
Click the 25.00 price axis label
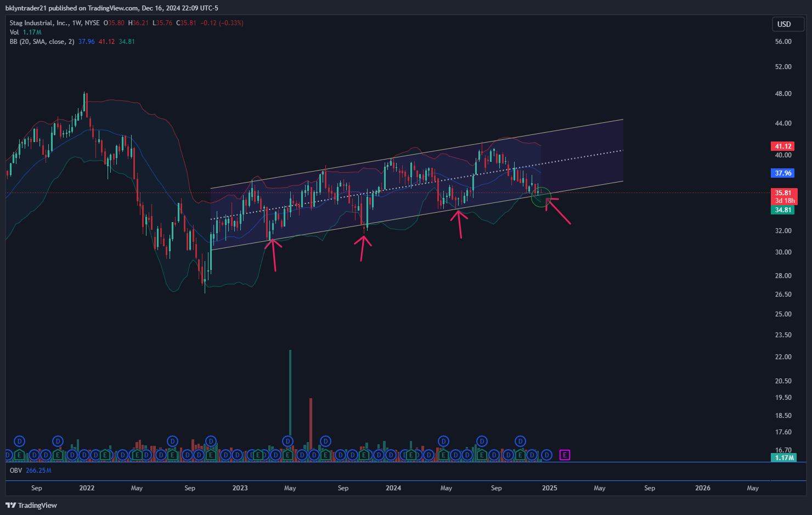tap(783, 314)
